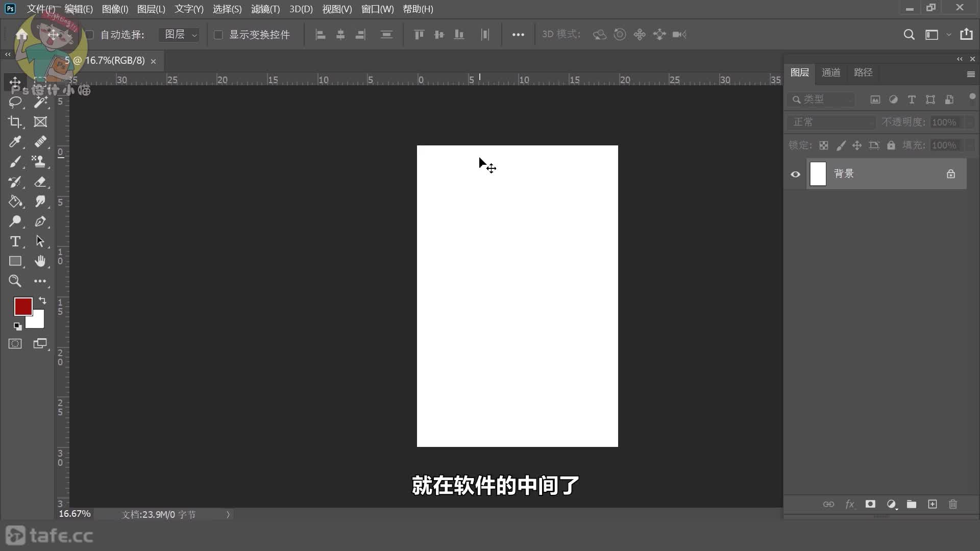Image resolution: width=980 pixels, height=551 pixels.
Task: Hide the 背景 layer eye icon
Action: point(795,174)
